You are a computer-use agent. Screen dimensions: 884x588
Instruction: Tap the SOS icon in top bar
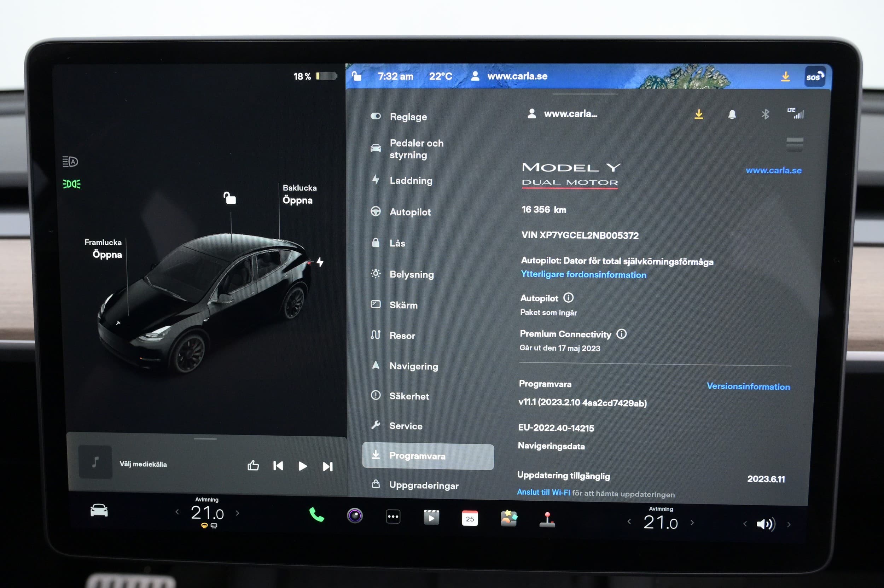tap(815, 76)
